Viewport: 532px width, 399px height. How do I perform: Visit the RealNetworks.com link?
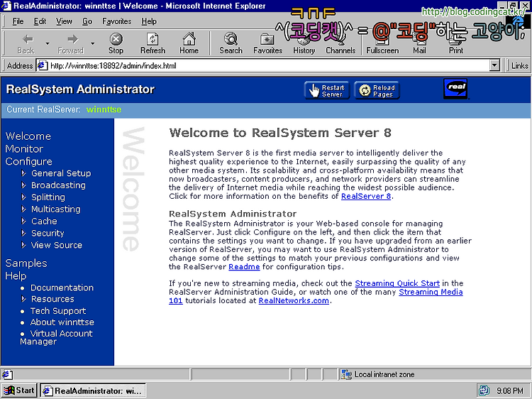(294, 301)
